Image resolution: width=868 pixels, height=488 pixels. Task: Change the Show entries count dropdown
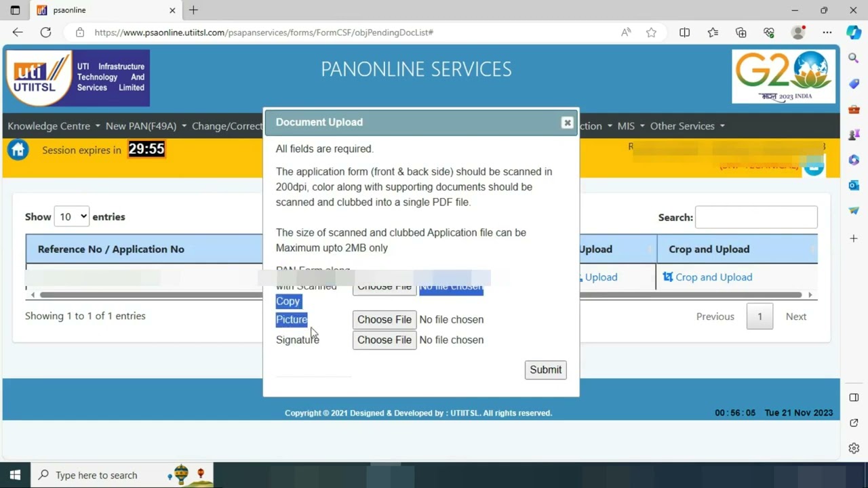(x=71, y=217)
